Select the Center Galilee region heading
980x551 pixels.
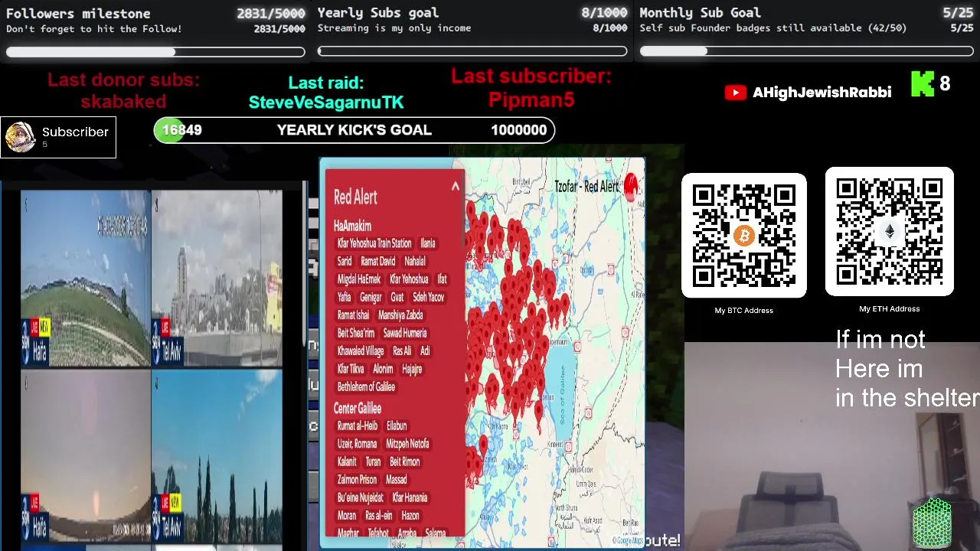click(x=358, y=409)
